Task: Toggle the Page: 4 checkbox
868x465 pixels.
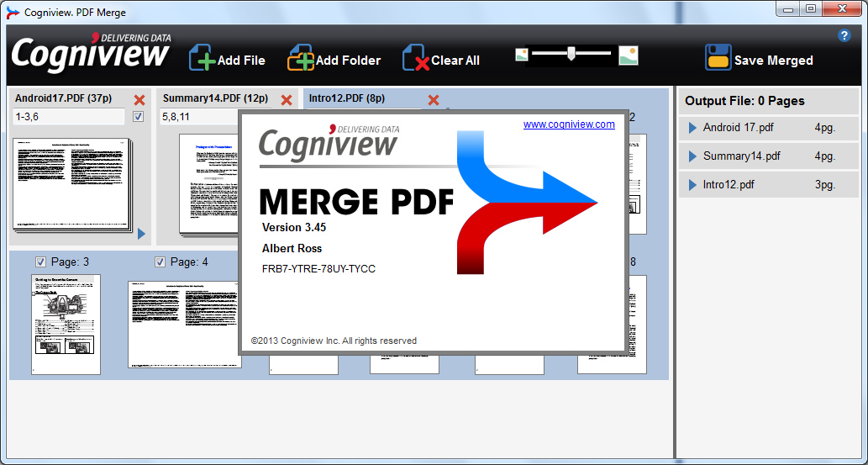Action: pyautogui.click(x=160, y=262)
